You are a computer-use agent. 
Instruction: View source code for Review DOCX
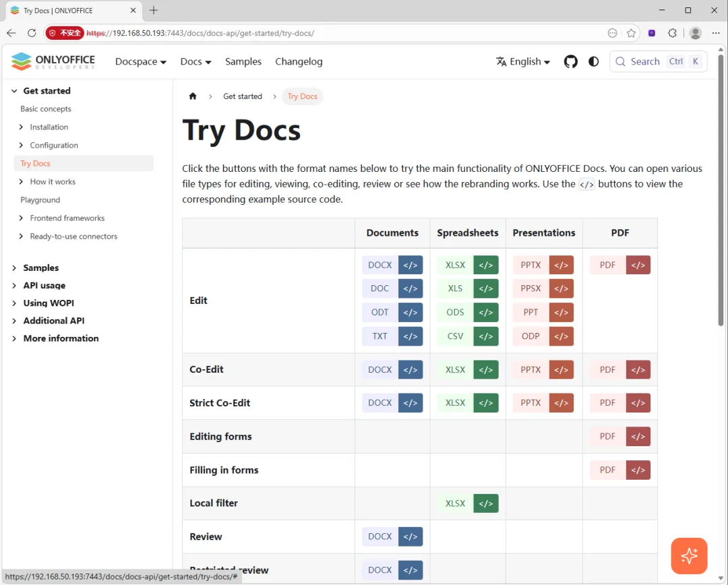coord(411,536)
